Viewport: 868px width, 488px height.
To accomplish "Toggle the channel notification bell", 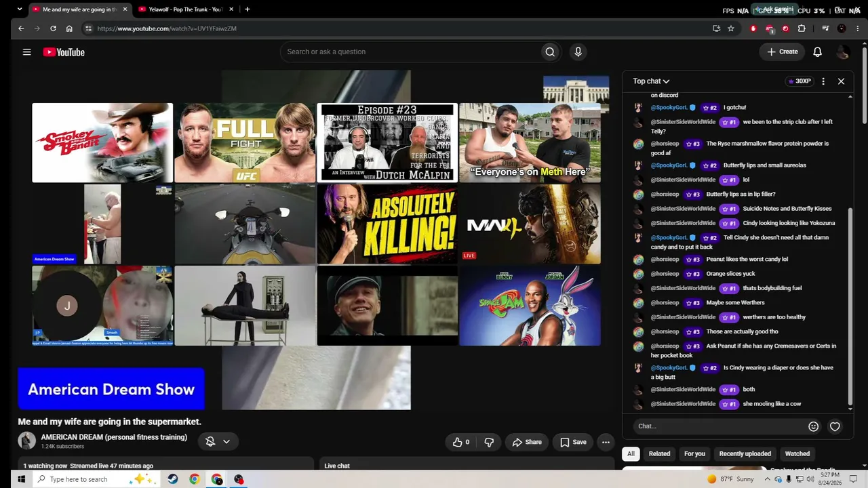I will (210, 442).
